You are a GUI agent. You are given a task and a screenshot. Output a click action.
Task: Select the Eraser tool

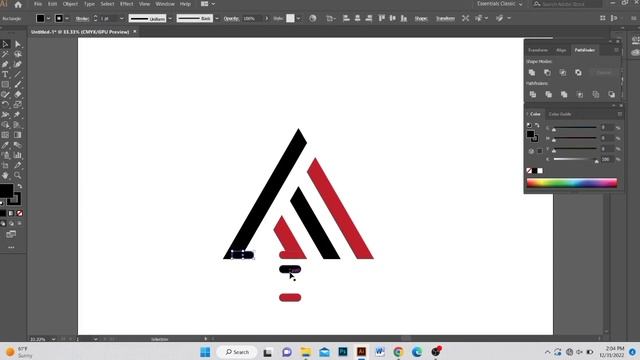[x=18, y=95]
